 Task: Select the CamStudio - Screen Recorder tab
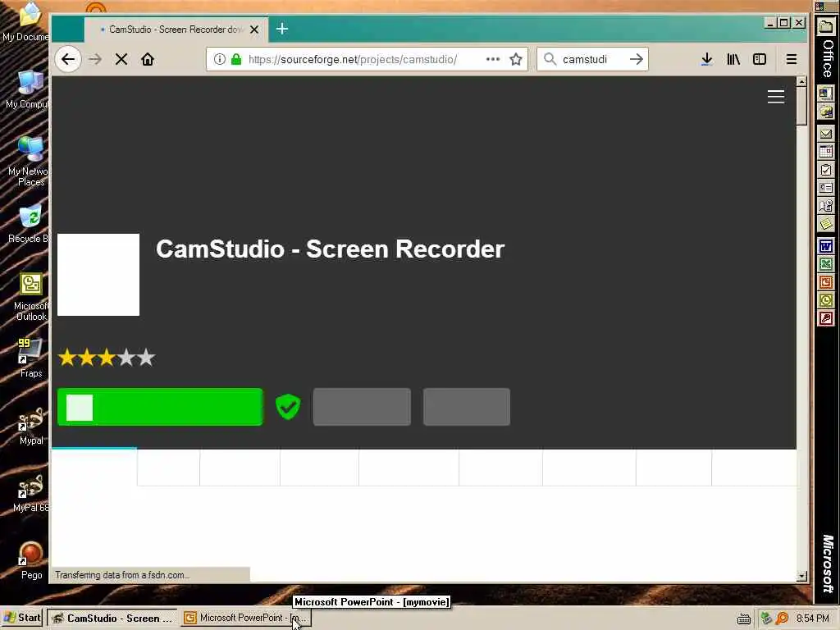(x=176, y=30)
